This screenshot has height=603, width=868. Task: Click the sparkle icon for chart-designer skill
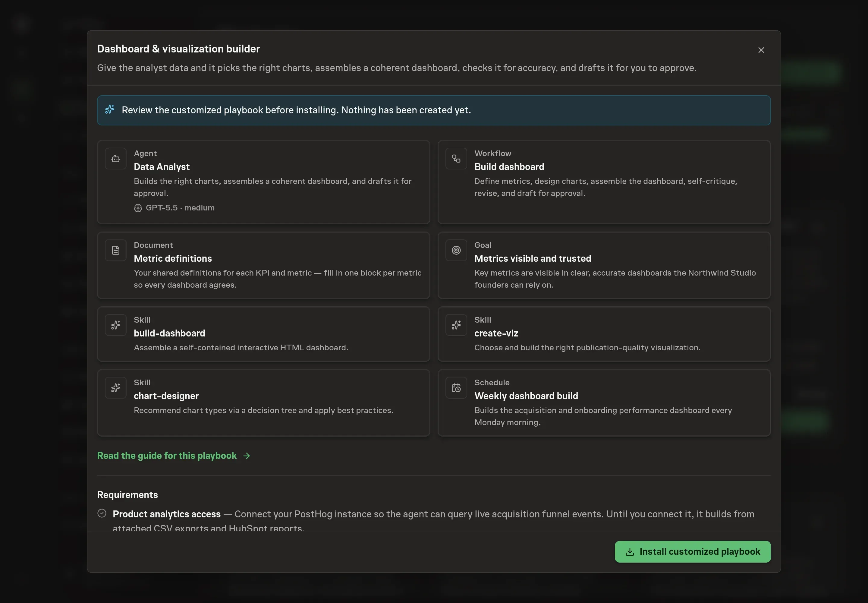[115, 388]
